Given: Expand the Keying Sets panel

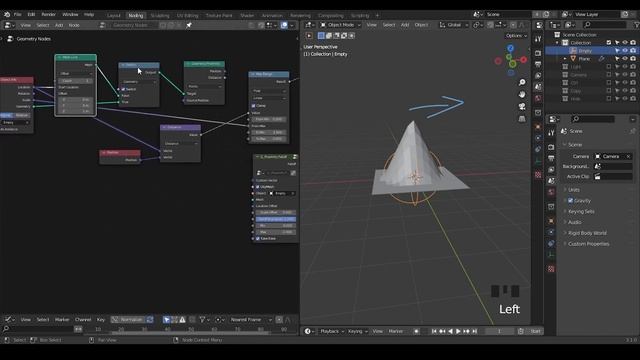Looking at the screenshot, I should click(581, 211).
